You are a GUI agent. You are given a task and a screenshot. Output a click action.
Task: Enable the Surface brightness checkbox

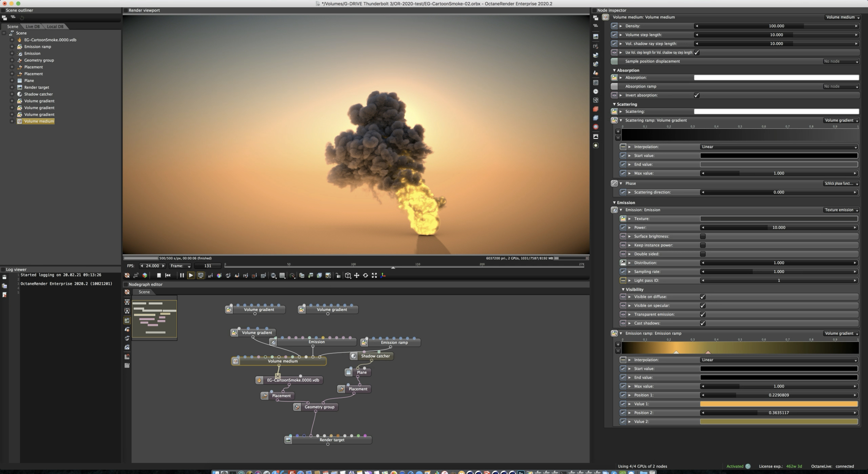(702, 236)
